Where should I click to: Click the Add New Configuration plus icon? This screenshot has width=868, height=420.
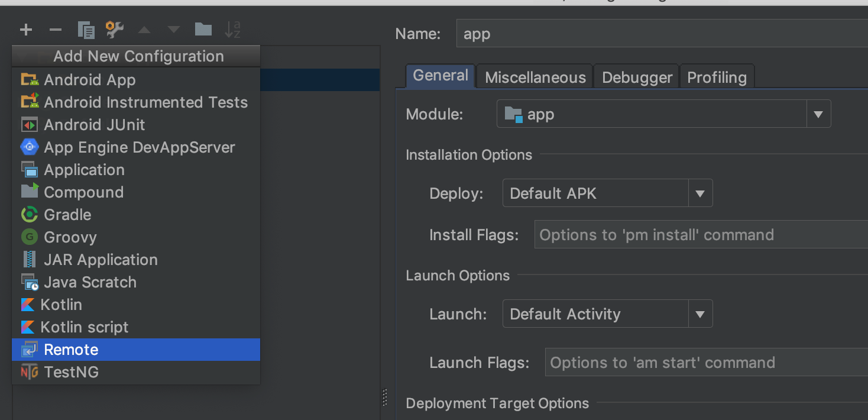coord(26,30)
